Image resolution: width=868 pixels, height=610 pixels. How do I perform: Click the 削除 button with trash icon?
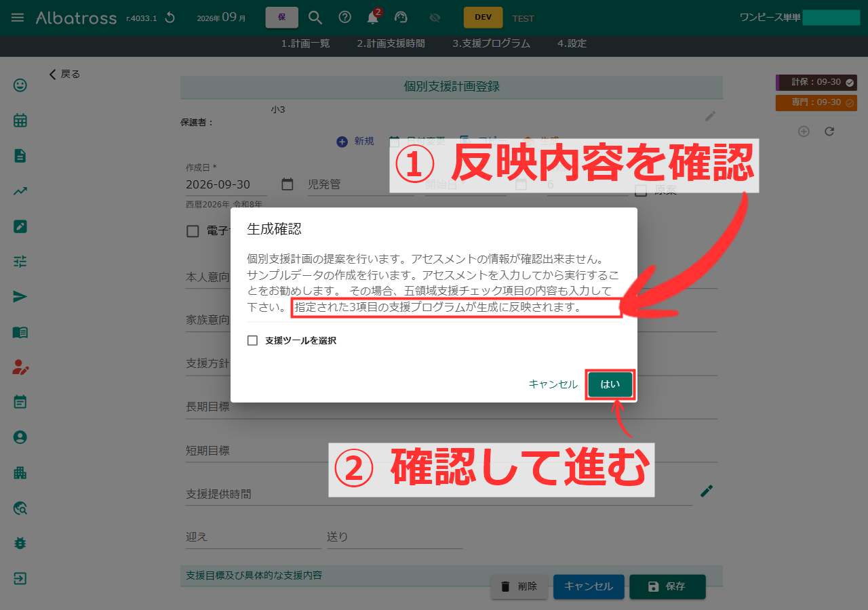pyautogui.click(x=519, y=587)
